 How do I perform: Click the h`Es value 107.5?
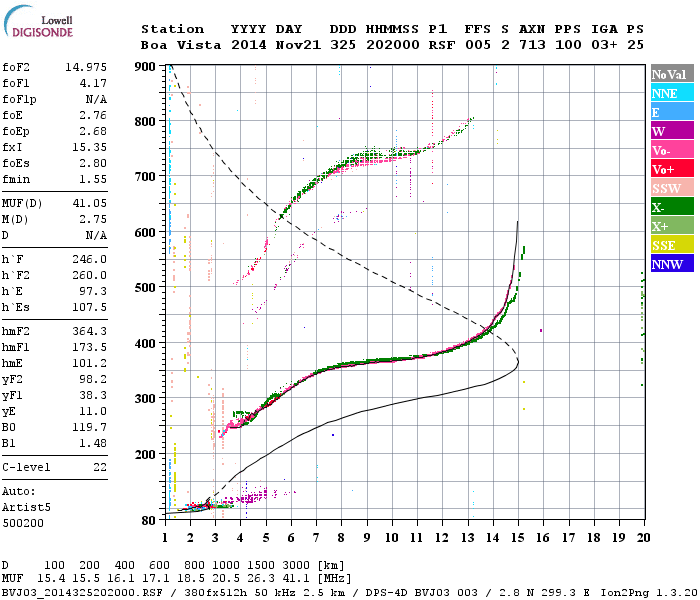click(90, 308)
